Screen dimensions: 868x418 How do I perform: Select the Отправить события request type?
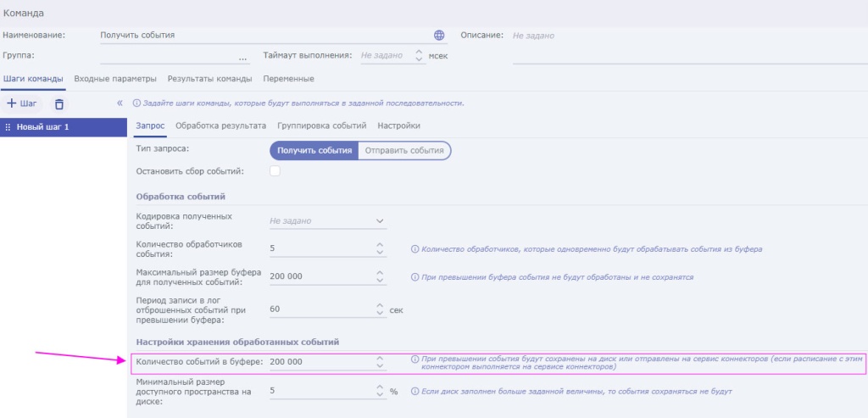[404, 150]
